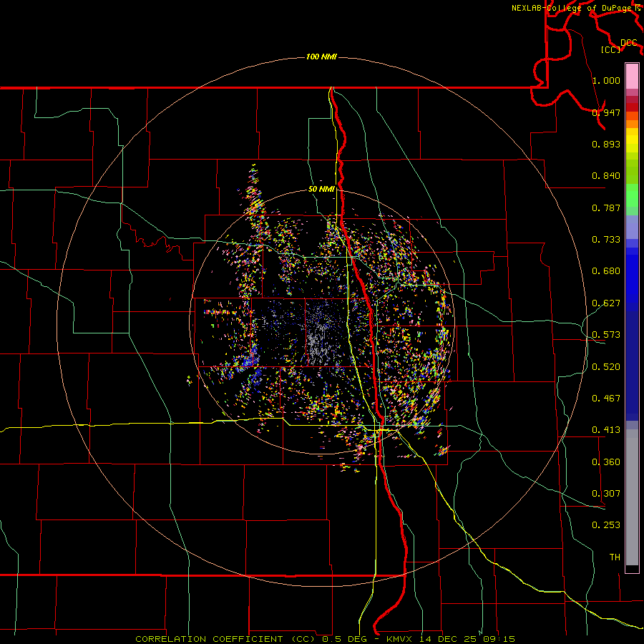Click the 1.000 value on color scale
Image resolution: width=644 pixels, height=644 pixels.
606,80
